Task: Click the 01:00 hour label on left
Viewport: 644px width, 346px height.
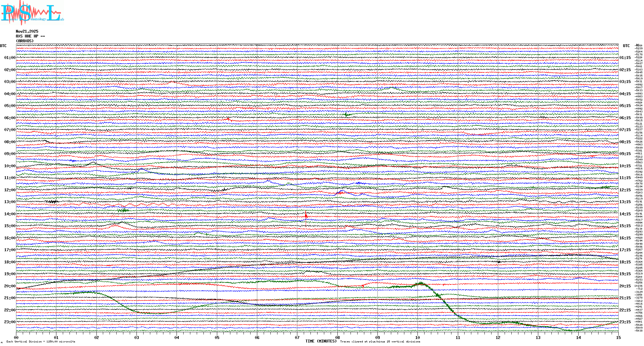Action: (10, 58)
